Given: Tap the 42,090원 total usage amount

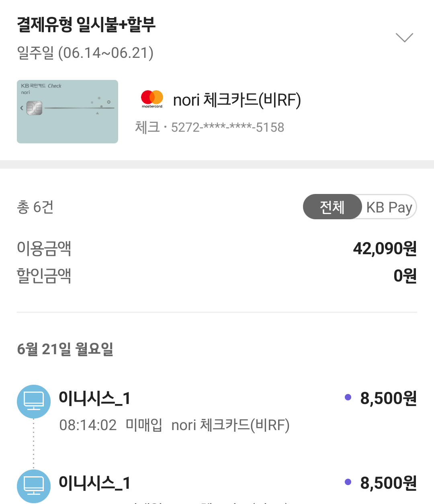Looking at the screenshot, I should point(385,249).
